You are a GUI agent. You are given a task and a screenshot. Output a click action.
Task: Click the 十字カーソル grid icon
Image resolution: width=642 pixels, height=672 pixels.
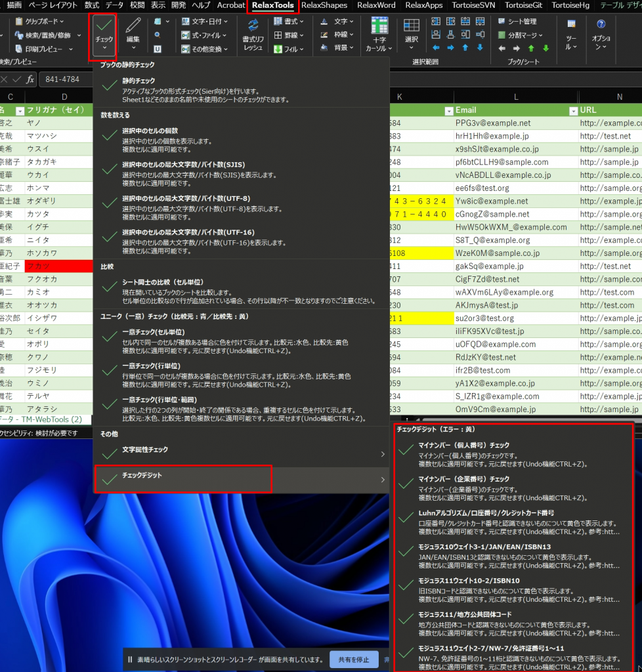coord(379,26)
